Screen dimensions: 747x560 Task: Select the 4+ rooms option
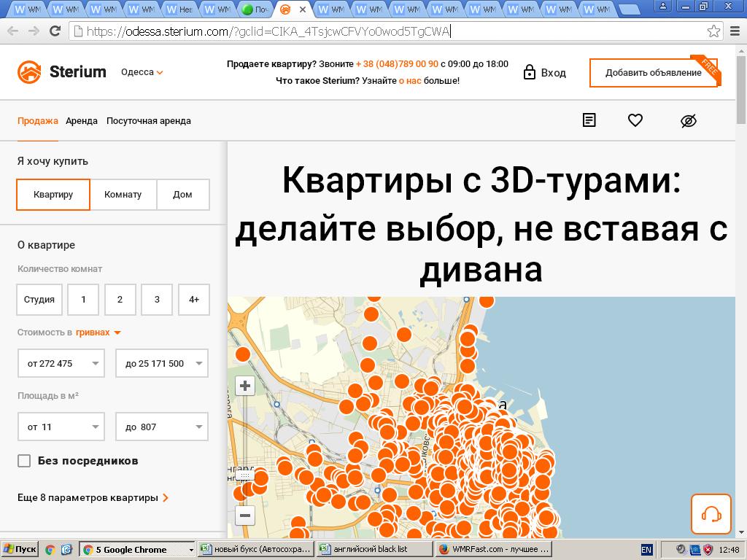tap(194, 300)
